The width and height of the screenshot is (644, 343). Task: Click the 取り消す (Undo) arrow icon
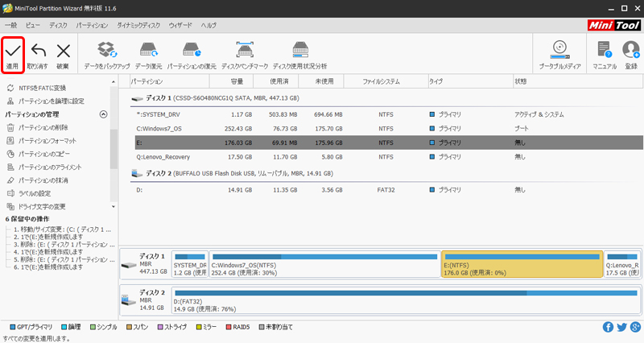(38, 51)
